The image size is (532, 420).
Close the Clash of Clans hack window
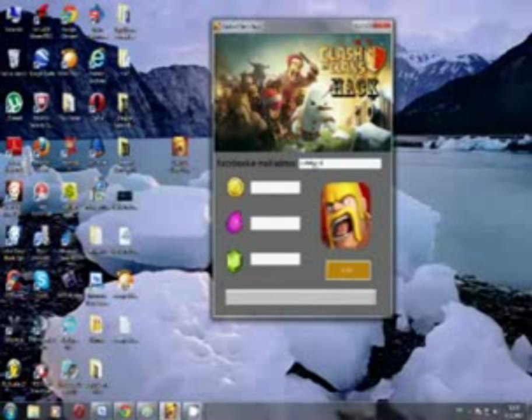coord(383,26)
